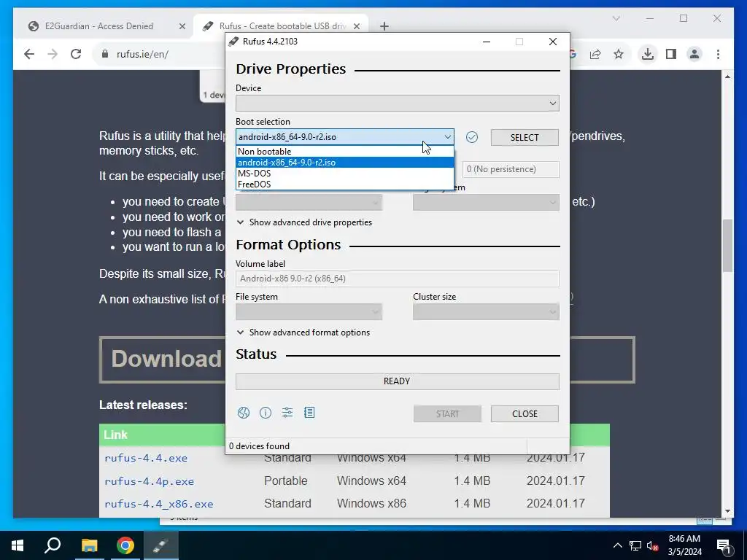Select FreeDOS boot option
Image resolution: width=747 pixels, height=560 pixels.
coord(345,184)
